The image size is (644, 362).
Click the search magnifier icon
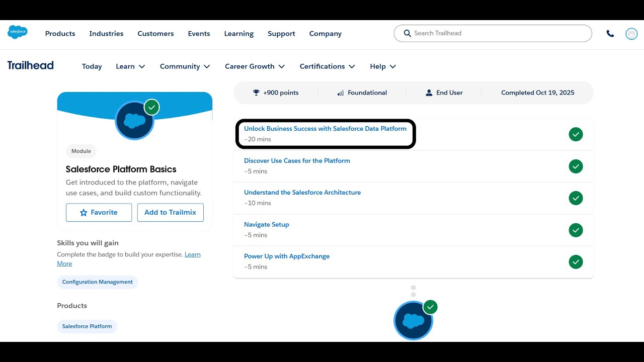click(408, 33)
